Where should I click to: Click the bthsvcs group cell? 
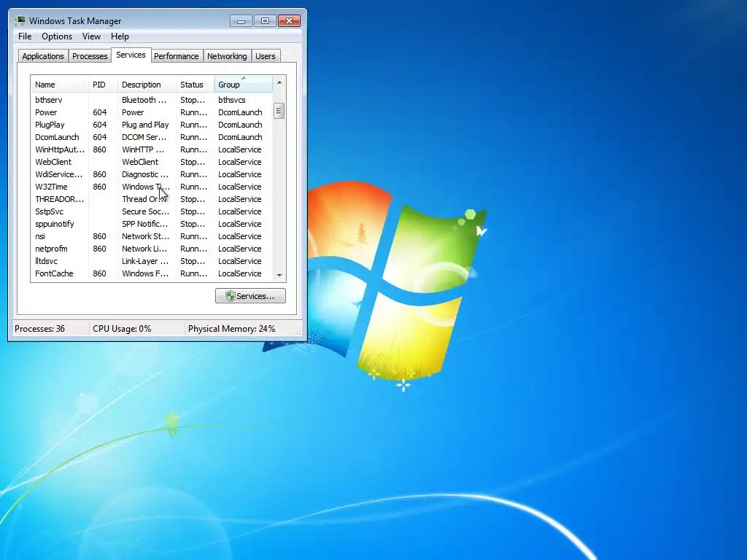click(x=232, y=100)
